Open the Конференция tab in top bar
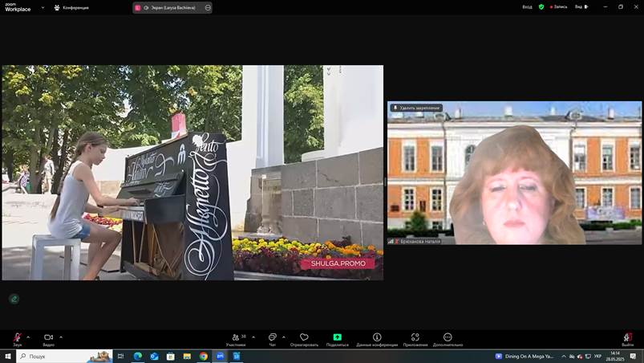 71,7
